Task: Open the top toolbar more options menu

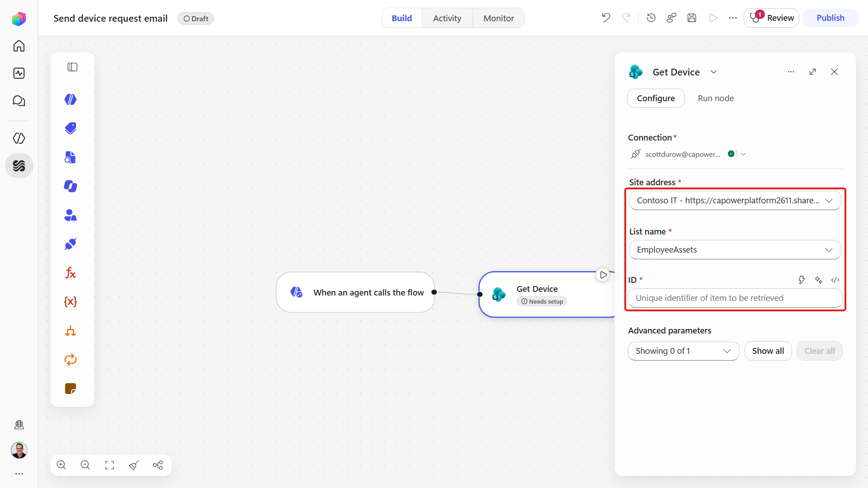Action: [x=733, y=18]
